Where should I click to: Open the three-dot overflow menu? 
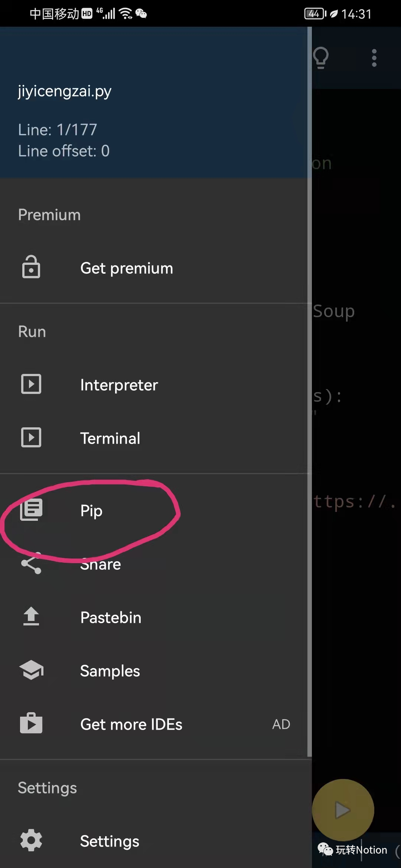click(374, 58)
